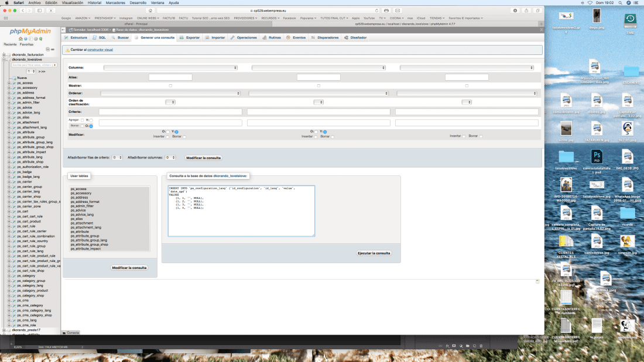Viewport: 644px width, 362px height.
Task: Open third Columna dropdown
Action: click(467, 68)
